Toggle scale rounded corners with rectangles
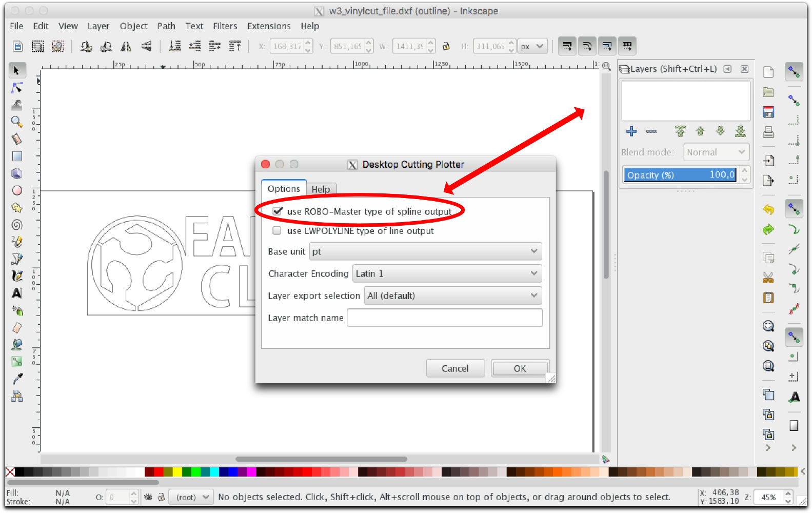 coord(587,47)
